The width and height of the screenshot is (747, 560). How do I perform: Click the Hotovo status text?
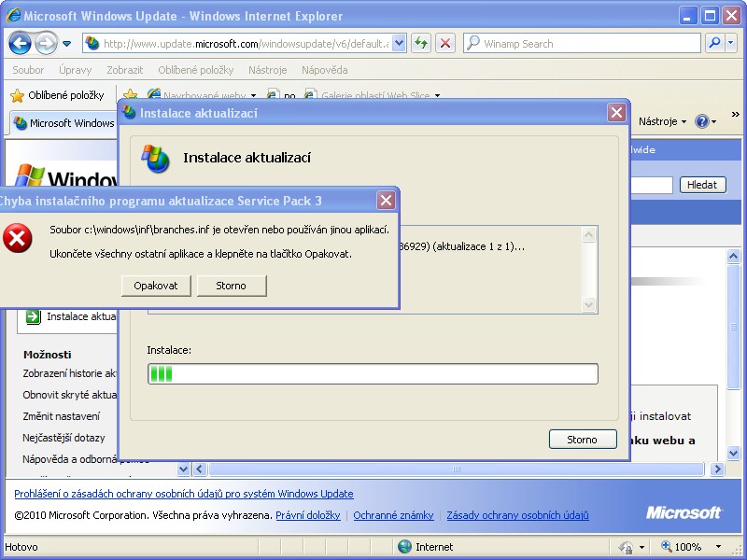pyautogui.click(x=21, y=547)
